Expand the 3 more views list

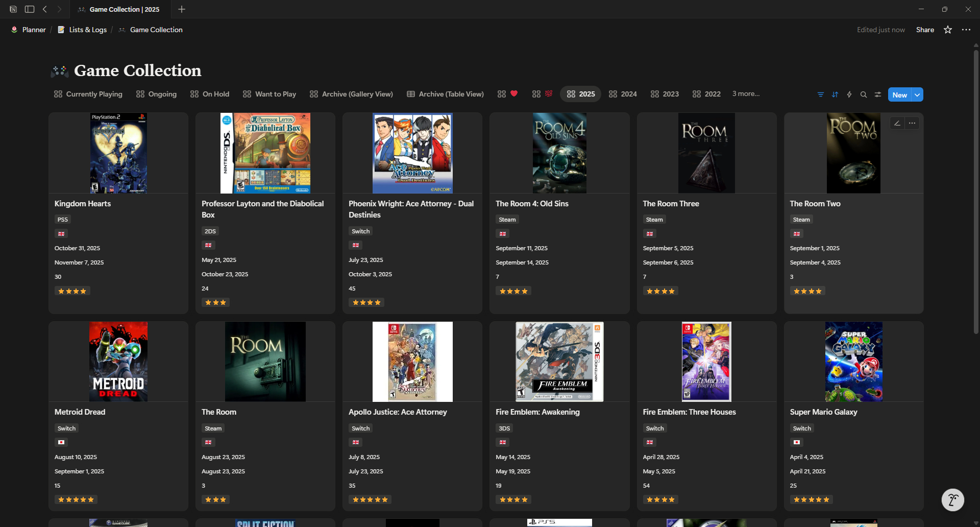[745, 94]
